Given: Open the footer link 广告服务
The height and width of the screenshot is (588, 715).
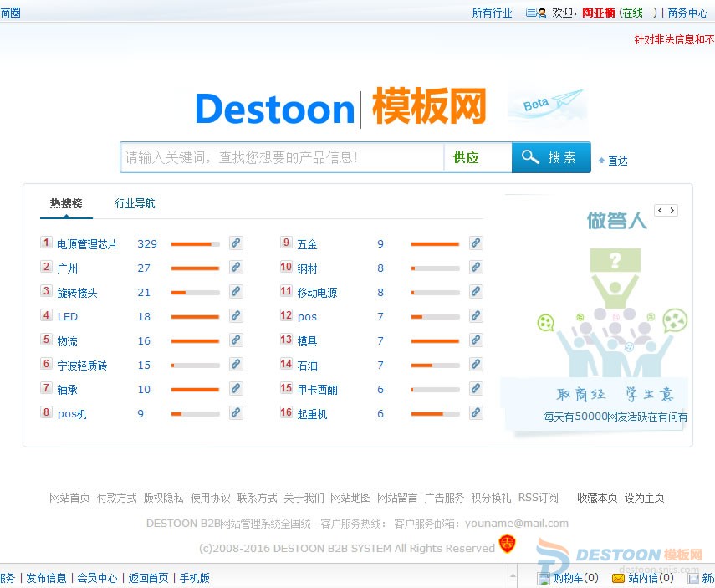Looking at the screenshot, I should pos(444,498).
